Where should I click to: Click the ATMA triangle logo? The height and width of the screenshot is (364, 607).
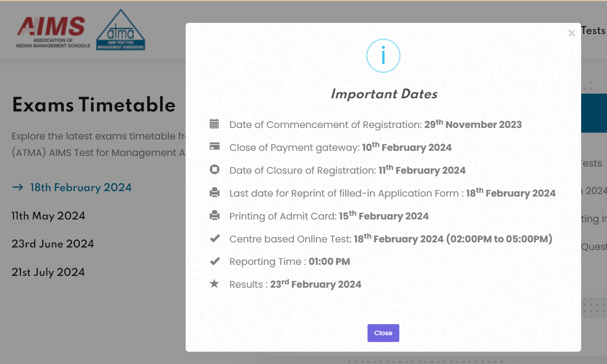pos(121,31)
